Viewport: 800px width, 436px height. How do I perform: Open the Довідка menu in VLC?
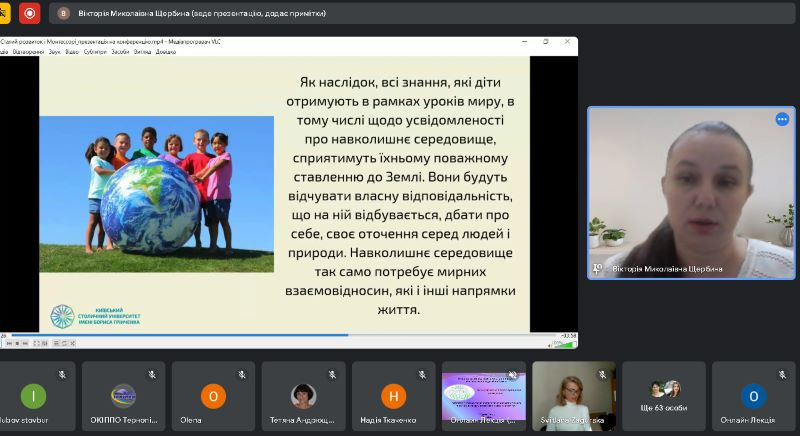[166, 52]
